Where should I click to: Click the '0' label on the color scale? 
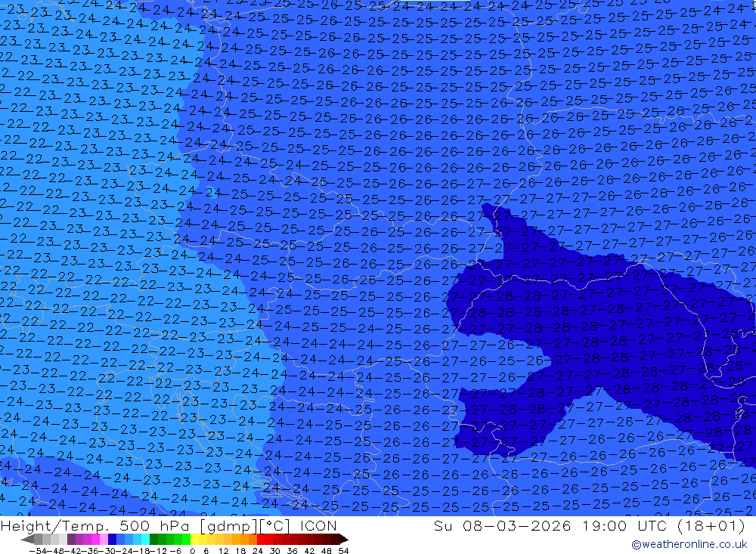(192, 551)
